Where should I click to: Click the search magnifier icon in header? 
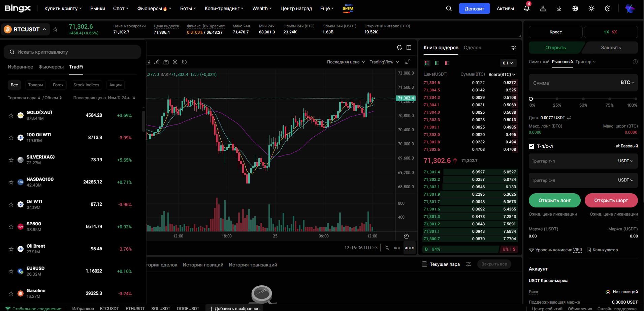(449, 8)
